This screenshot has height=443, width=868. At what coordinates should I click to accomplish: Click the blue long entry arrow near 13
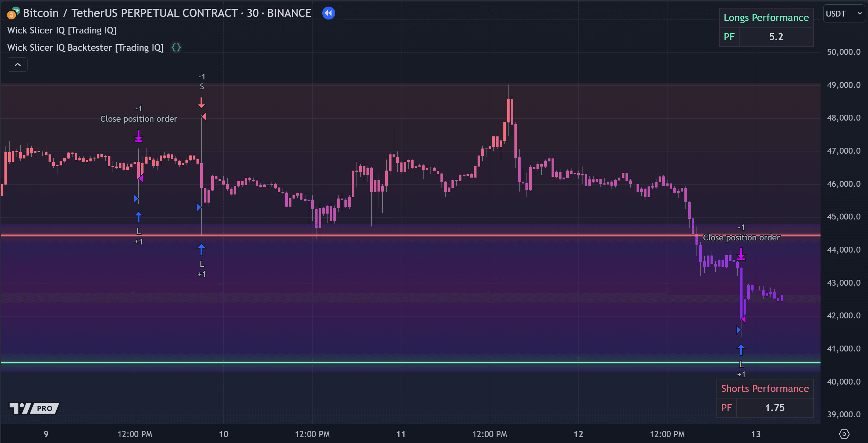741,350
